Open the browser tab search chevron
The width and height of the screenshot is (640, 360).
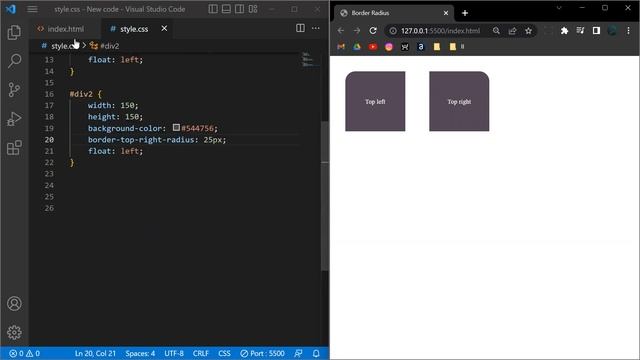(x=559, y=8)
